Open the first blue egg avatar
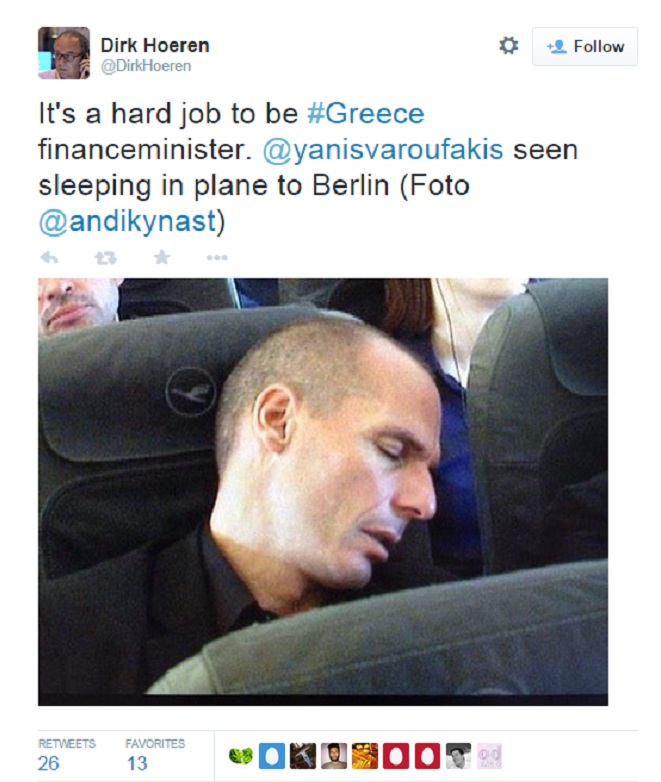 272,756
